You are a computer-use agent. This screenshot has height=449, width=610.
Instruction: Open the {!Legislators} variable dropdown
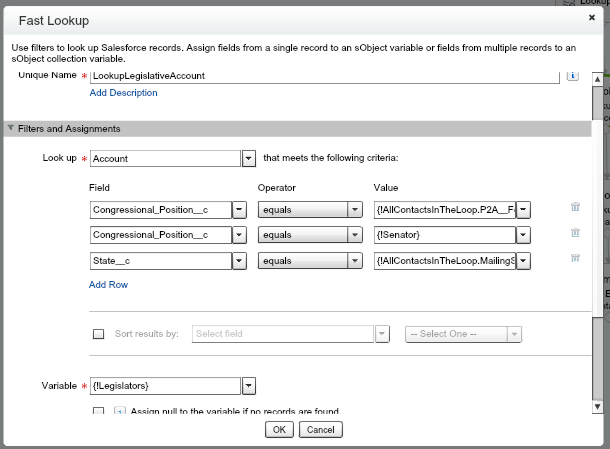[248, 386]
